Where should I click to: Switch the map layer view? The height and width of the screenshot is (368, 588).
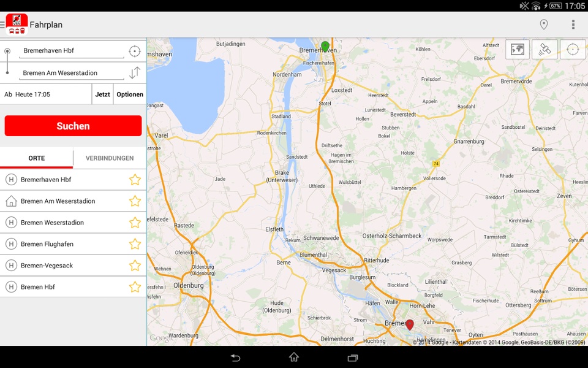tap(517, 49)
